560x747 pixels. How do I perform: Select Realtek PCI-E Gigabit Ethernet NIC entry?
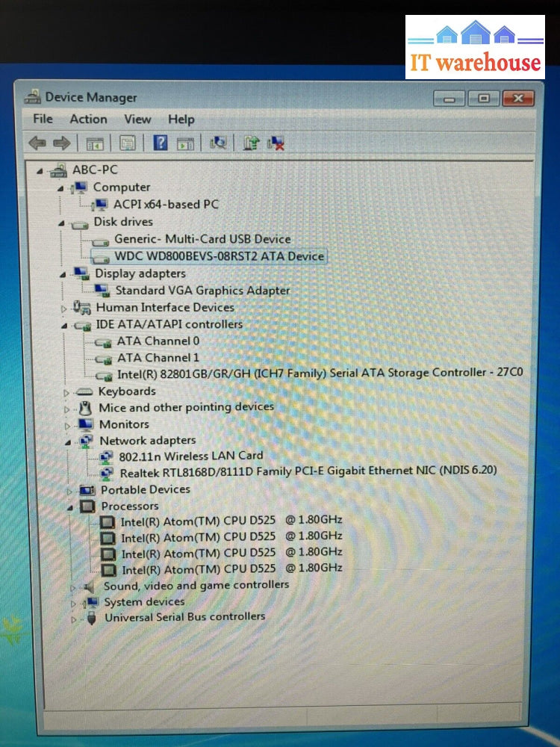308,471
